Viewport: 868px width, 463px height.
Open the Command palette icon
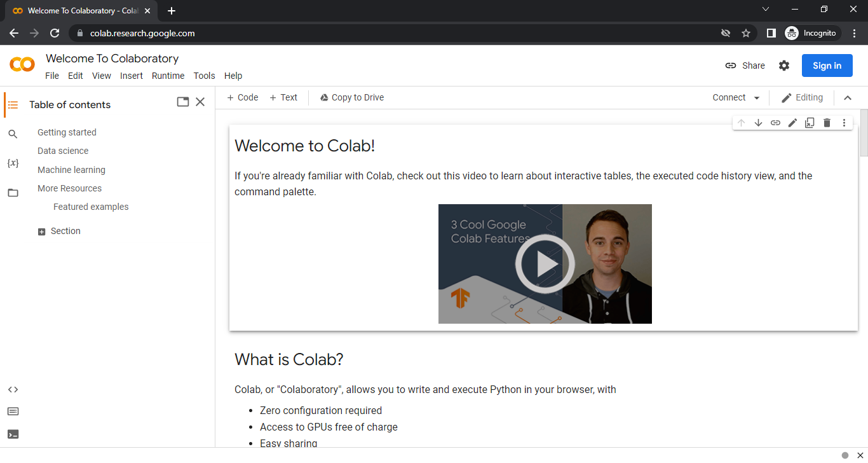tap(13, 411)
